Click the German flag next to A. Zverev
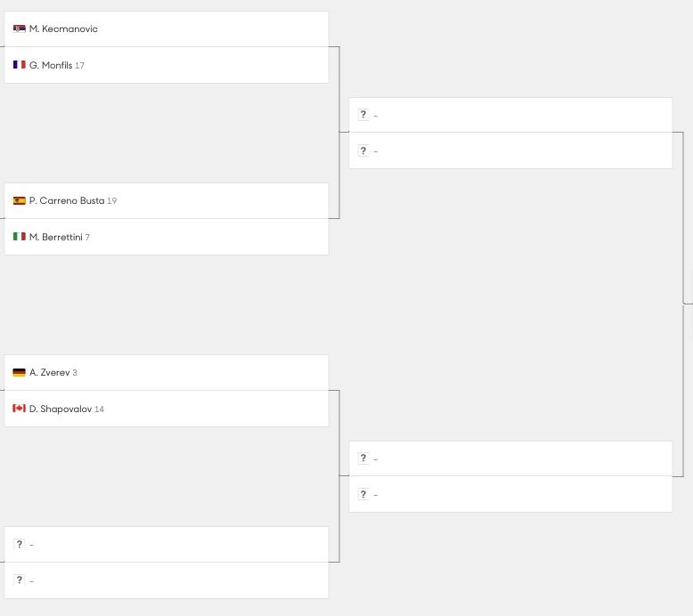 (x=19, y=372)
